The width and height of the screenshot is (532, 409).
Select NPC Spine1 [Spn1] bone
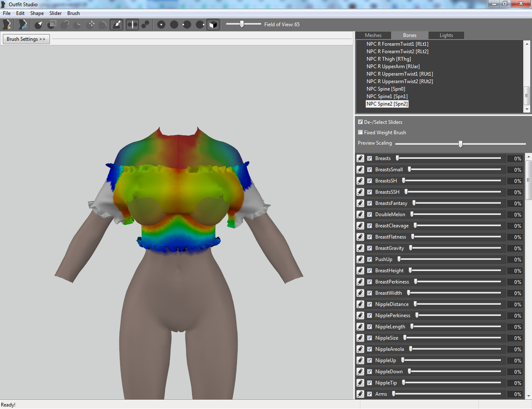click(x=387, y=96)
